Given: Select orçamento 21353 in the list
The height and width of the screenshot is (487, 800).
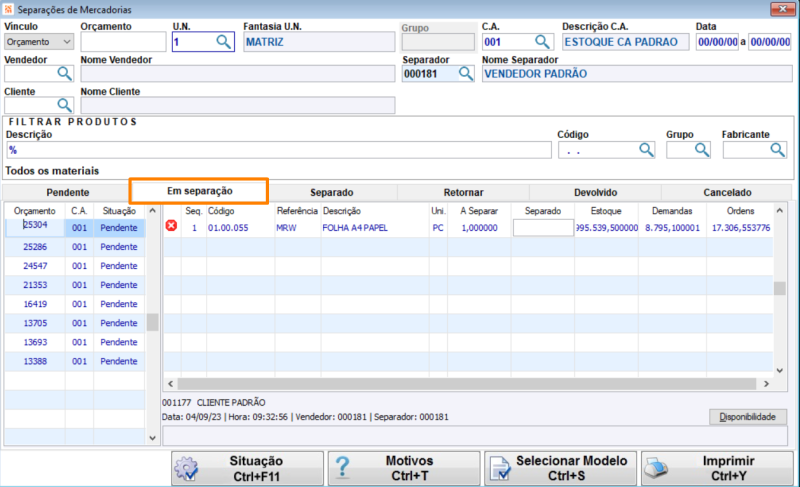Looking at the screenshot, I should pyautogui.click(x=35, y=285).
